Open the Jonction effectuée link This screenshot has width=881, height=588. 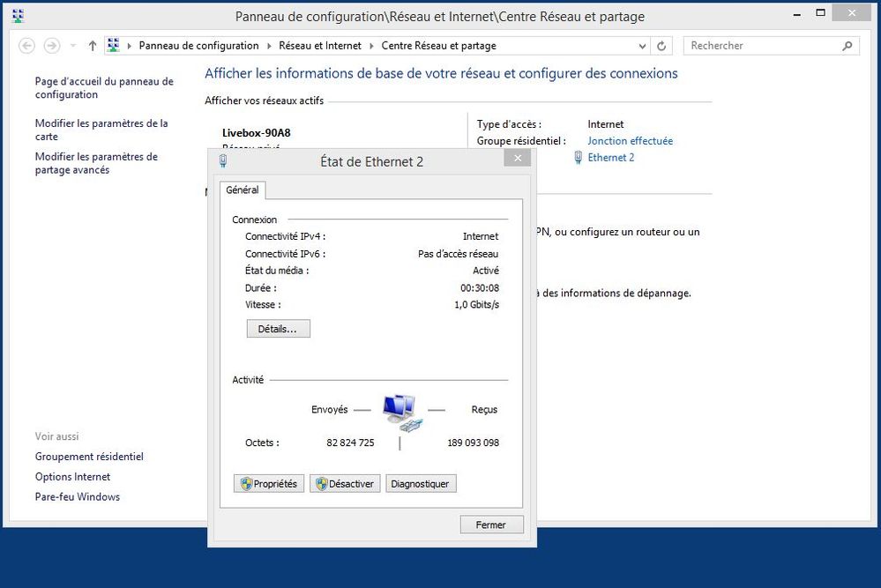point(630,141)
